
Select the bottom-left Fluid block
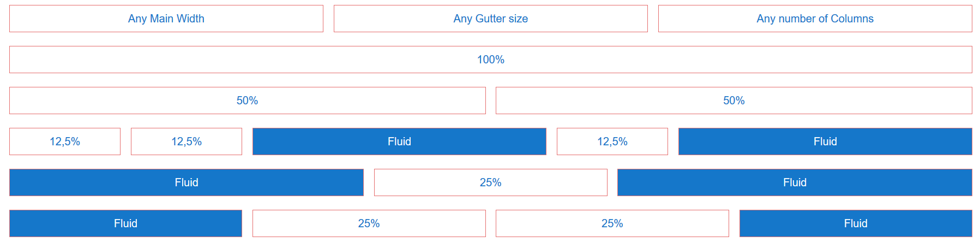125,223
